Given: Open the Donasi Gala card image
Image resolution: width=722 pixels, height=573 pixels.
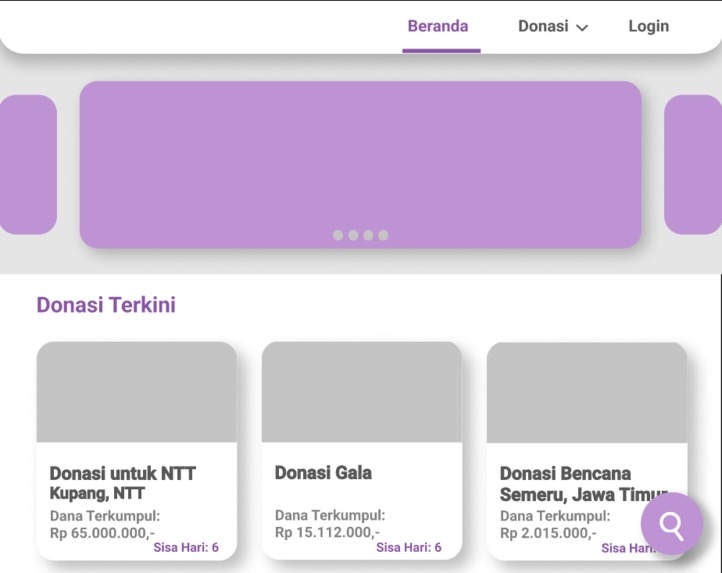Looking at the screenshot, I should tap(362, 392).
